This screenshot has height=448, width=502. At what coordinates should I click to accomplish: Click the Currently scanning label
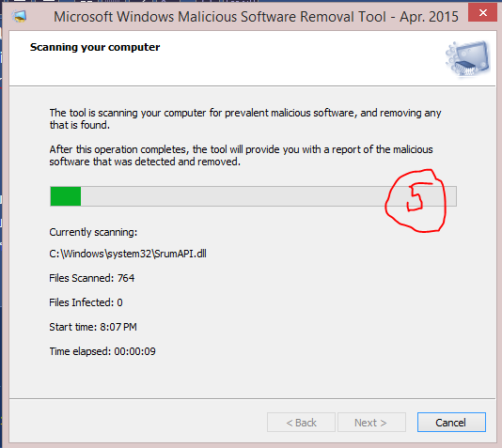(x=93, y=232)
